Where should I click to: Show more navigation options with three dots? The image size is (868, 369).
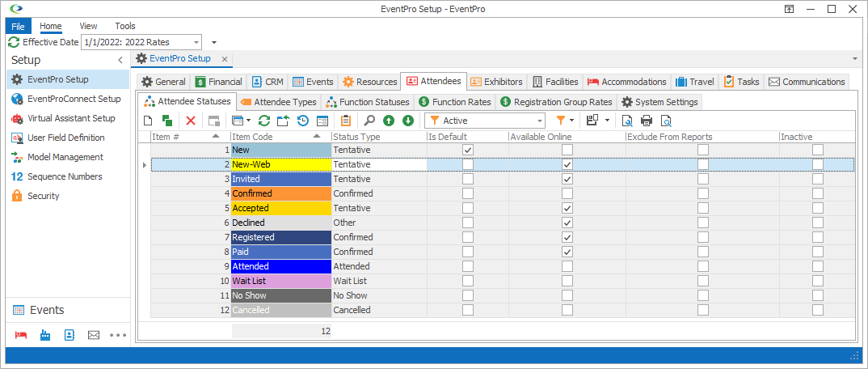point(118,335)
